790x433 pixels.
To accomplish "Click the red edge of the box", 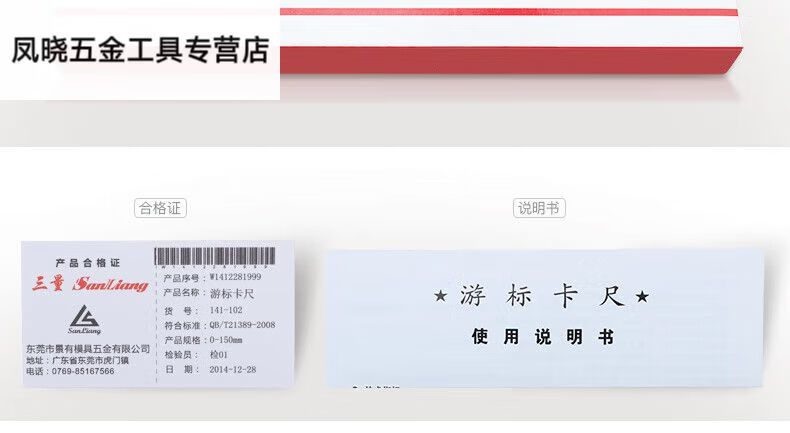I will tap(511, 61).
